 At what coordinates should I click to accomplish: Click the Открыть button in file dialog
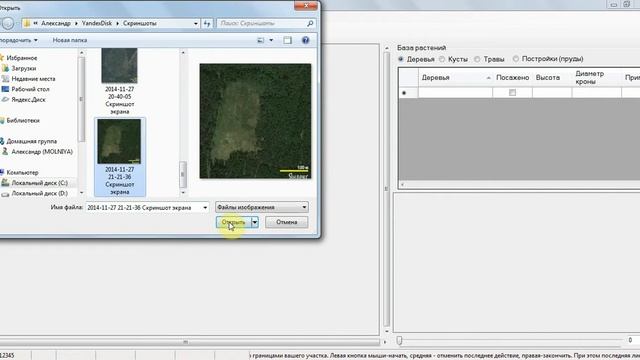[233, 222]
